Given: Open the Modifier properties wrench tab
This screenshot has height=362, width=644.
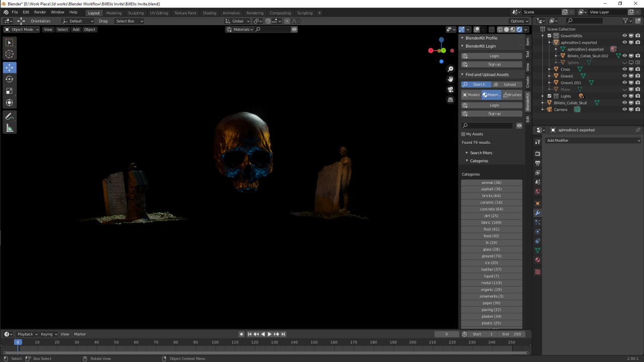Looking at the screenshot, I should coord(537,213).
